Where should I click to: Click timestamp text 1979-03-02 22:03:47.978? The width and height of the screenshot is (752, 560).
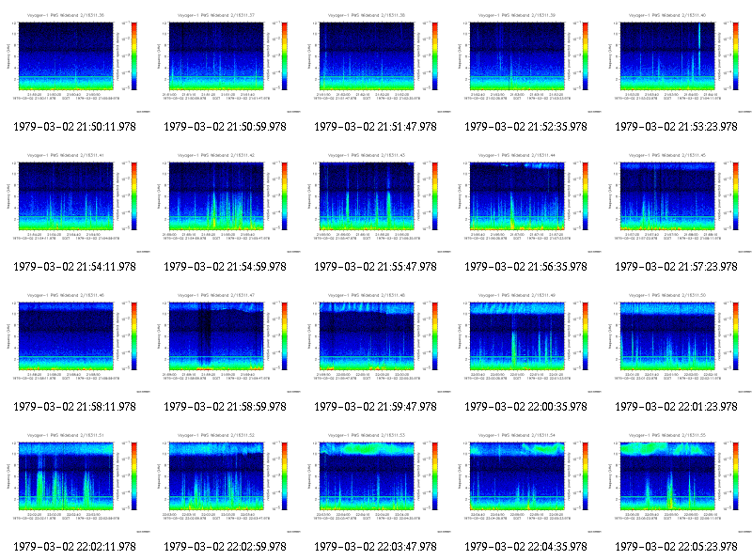[x=375, y=547]
